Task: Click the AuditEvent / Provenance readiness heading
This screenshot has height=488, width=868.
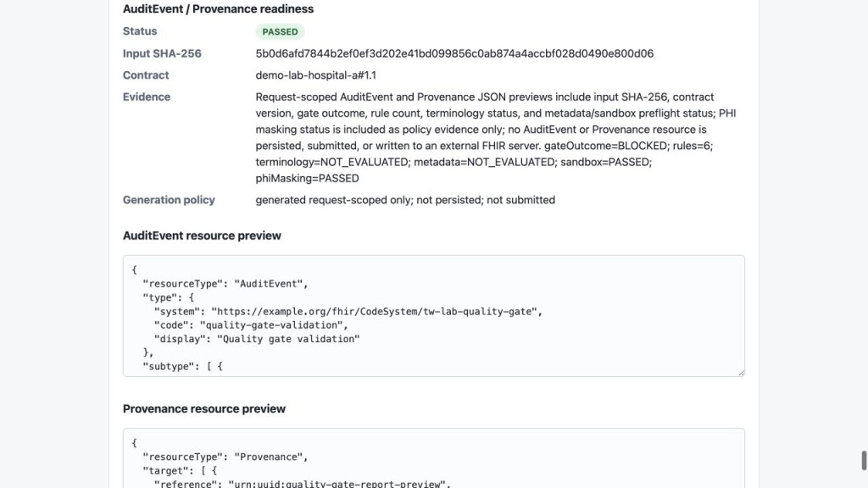Action: pos(218,8)
